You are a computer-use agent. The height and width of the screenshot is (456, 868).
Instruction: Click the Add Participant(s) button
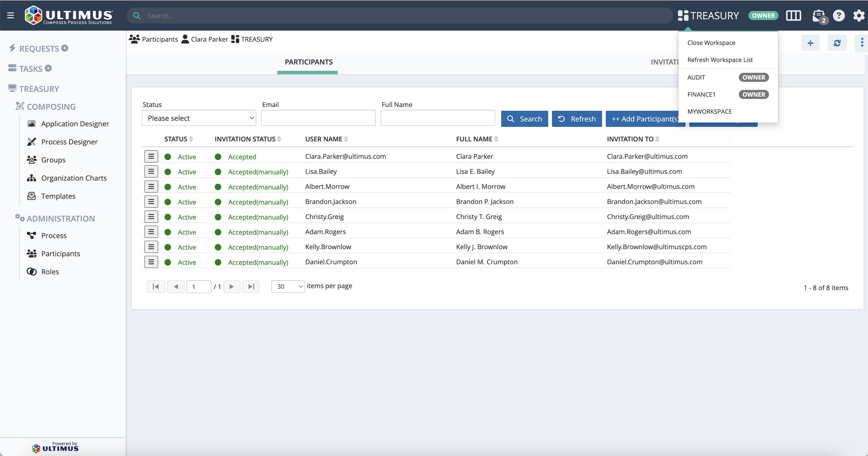pyautogui.click(x=645, y=119)
